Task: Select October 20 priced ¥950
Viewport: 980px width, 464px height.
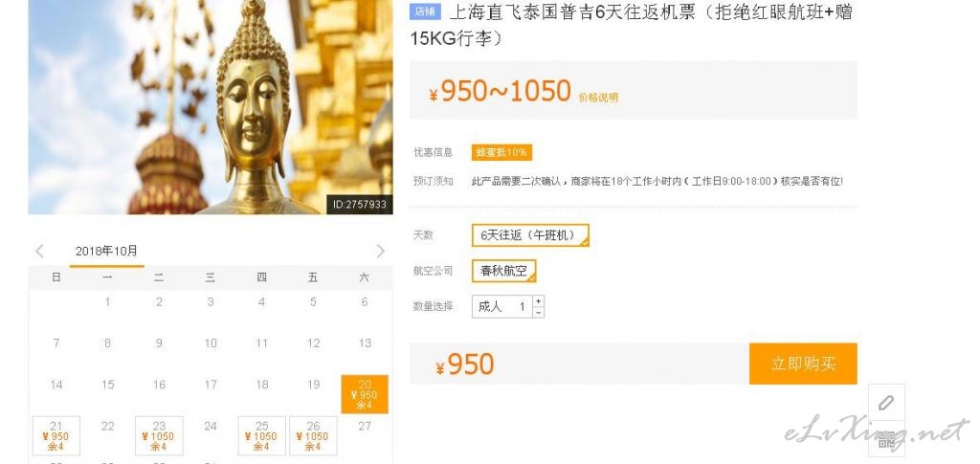Action: [365, 394]
